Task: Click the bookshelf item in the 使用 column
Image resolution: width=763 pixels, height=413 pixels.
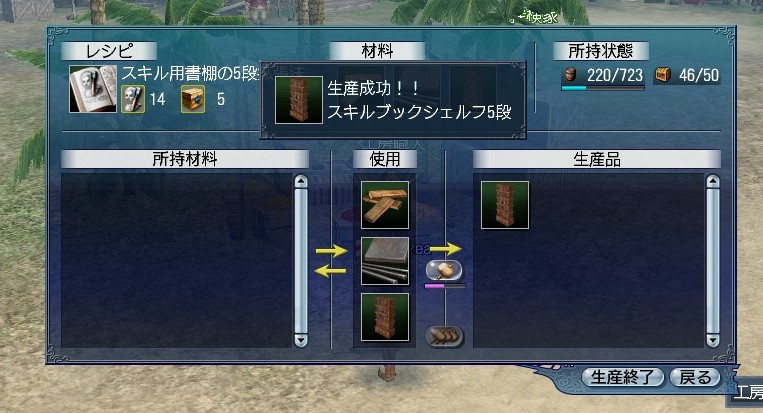Action: click(385, 317)
